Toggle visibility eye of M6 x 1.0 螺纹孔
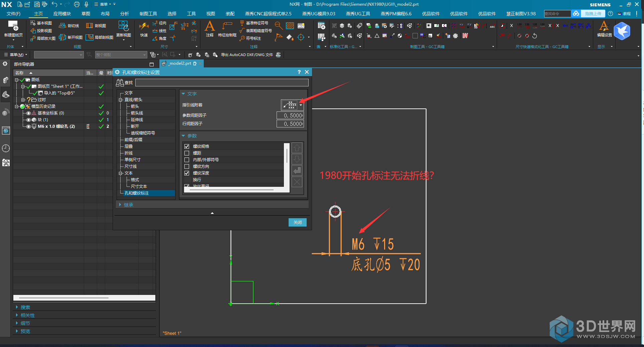Image resolution: width=644 pixels, height=347 pixels. [29, 126]
